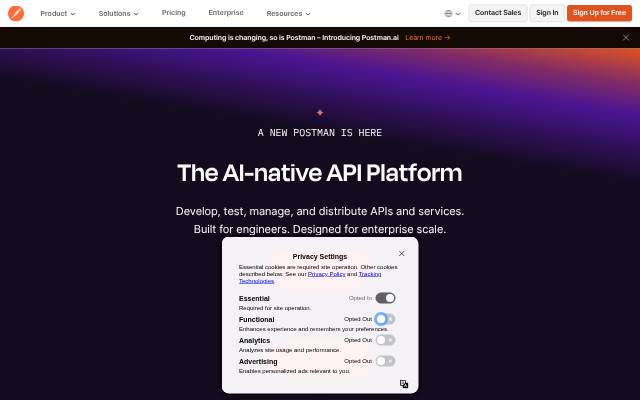Screen dimensions: 640x400
Task: Expand the Solutions menu
Action: click(x=118, y=13)
